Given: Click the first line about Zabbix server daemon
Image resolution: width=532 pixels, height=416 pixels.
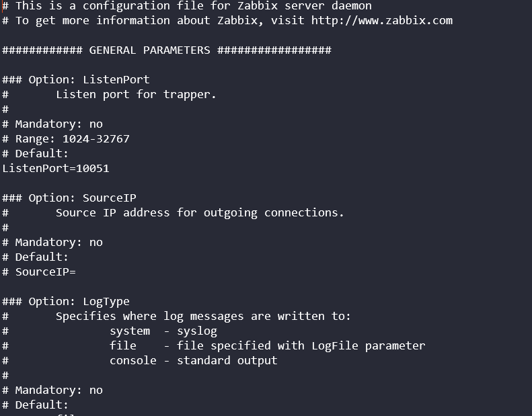Looking at the screenshot, I should pyautogui.click(x=193, y=5).
